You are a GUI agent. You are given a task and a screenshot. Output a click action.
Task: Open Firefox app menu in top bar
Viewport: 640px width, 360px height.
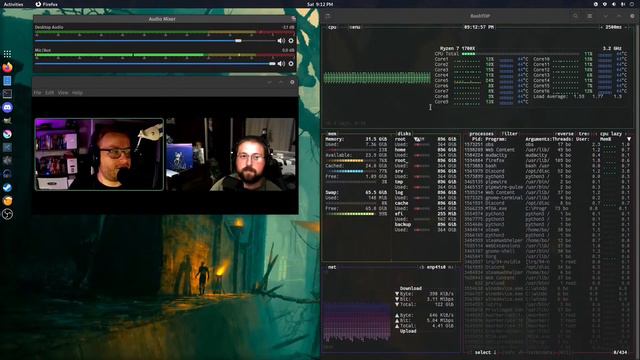pyautogui.click(x=47, y=4)
